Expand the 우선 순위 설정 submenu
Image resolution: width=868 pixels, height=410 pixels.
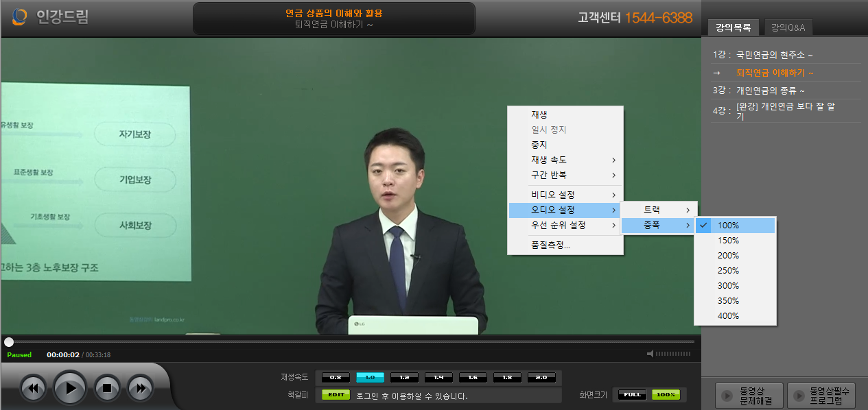[x=565, y=225]
